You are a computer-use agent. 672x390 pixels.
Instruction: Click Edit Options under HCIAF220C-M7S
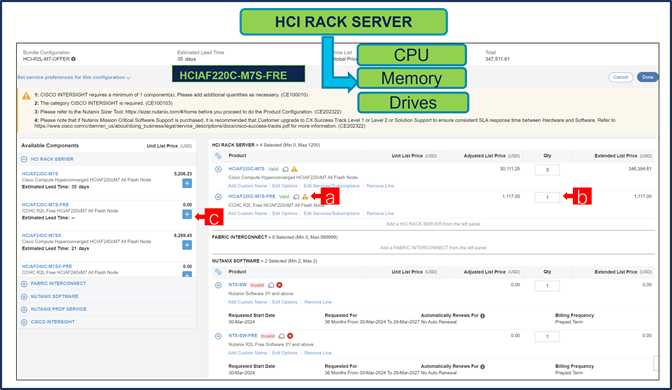(x=285, y=186)
